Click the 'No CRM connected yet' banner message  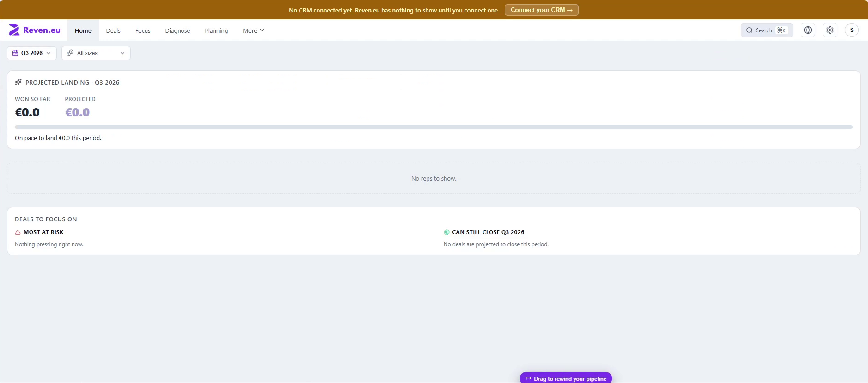pyautogui.click(x=394, y=10)
